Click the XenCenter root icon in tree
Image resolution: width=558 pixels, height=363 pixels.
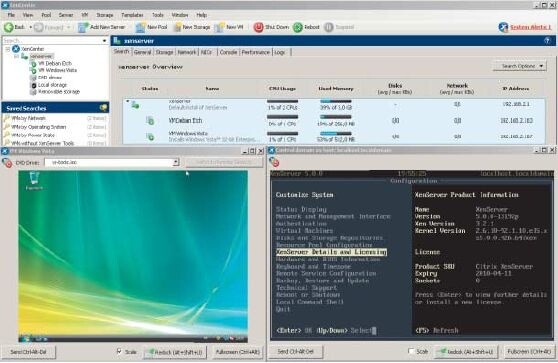pyautogui.click(x=16, y=49)
